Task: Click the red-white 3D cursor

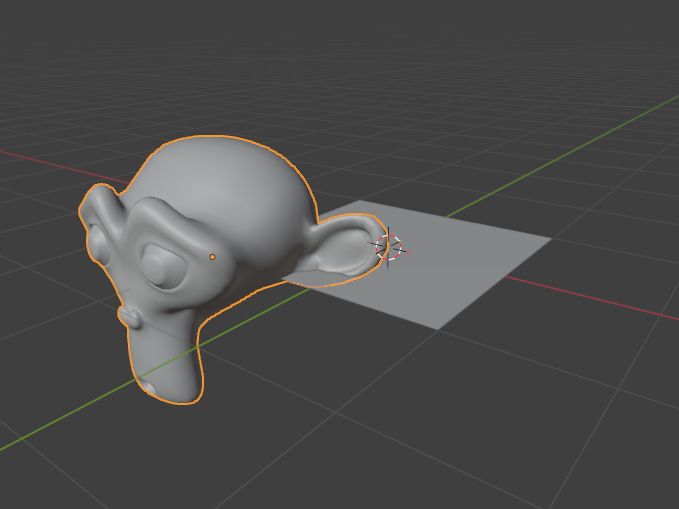Action: (x=388, y=248)
